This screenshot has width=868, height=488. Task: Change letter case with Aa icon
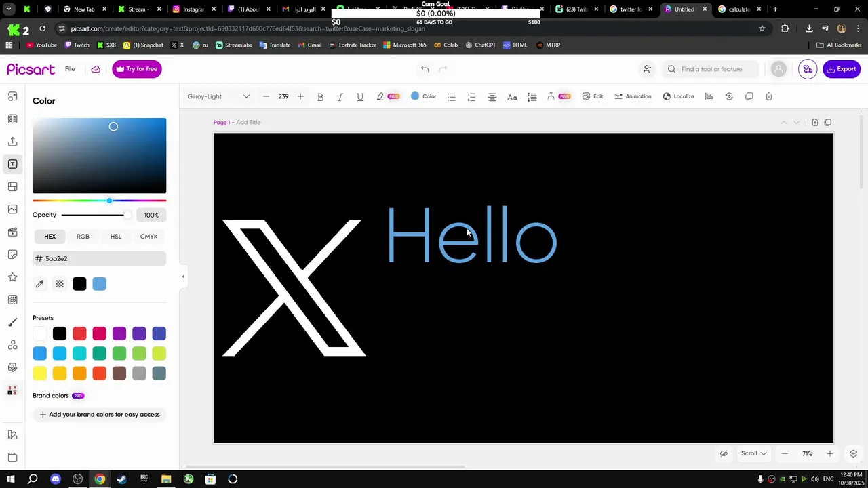coord(512,97)
